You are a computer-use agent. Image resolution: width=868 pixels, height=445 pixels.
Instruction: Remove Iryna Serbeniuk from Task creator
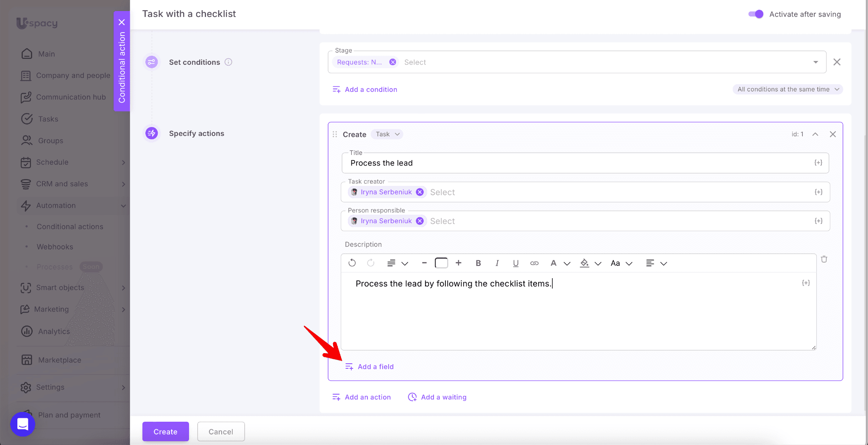420,192
